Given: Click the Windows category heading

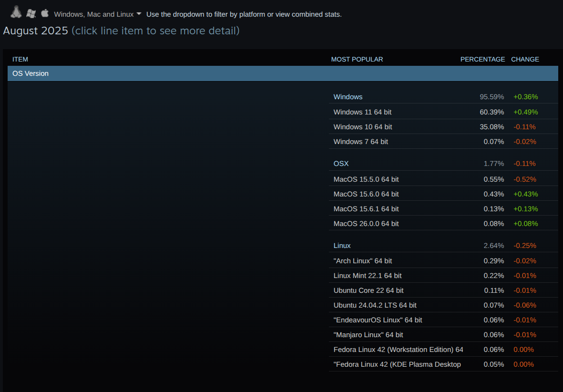Looking at the screenshot, I should (x=348, y=97).
